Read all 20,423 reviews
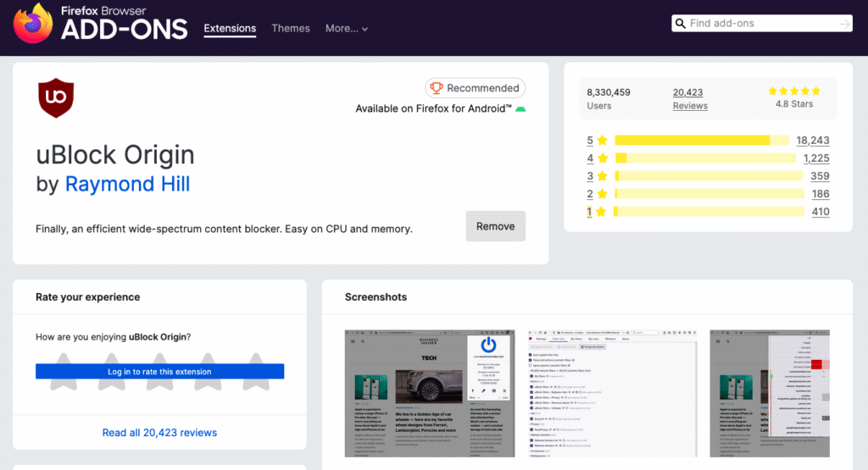 tap(159, 433)
